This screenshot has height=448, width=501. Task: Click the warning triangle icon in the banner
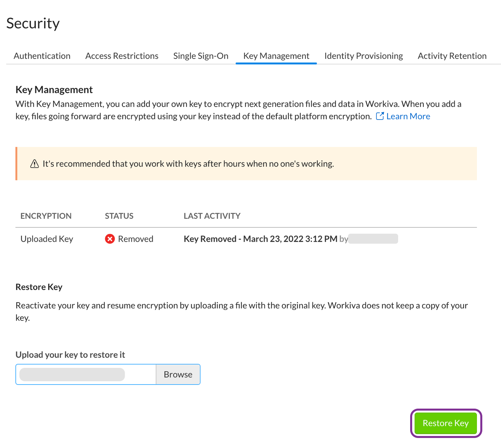(35, 164)
